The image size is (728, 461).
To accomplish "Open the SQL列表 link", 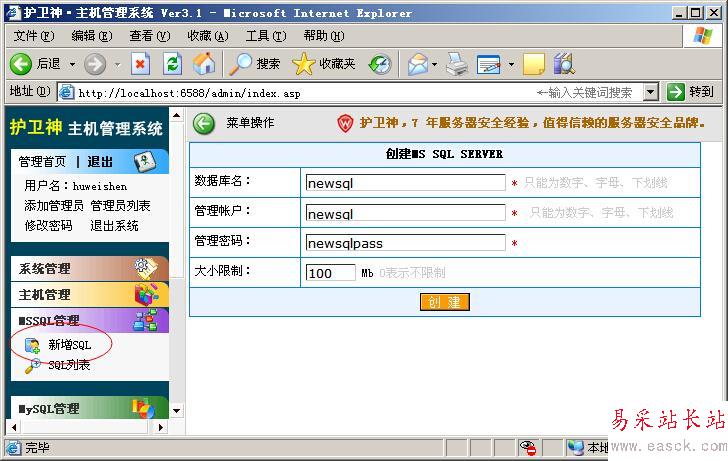I will pyautogui.click(x=69, y=365).
